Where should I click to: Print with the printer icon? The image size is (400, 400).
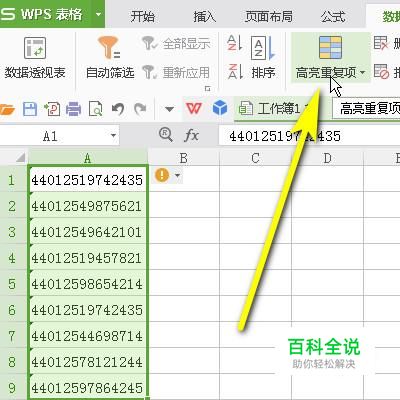click(x=73, y=109)
